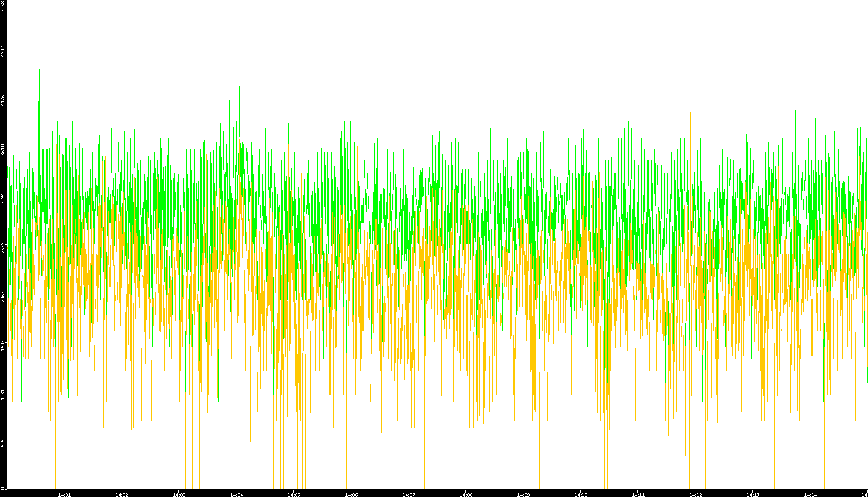The image size is (868, 497).
Task: Click the 4126 y-axis value label
Action: tap(3, 100)
